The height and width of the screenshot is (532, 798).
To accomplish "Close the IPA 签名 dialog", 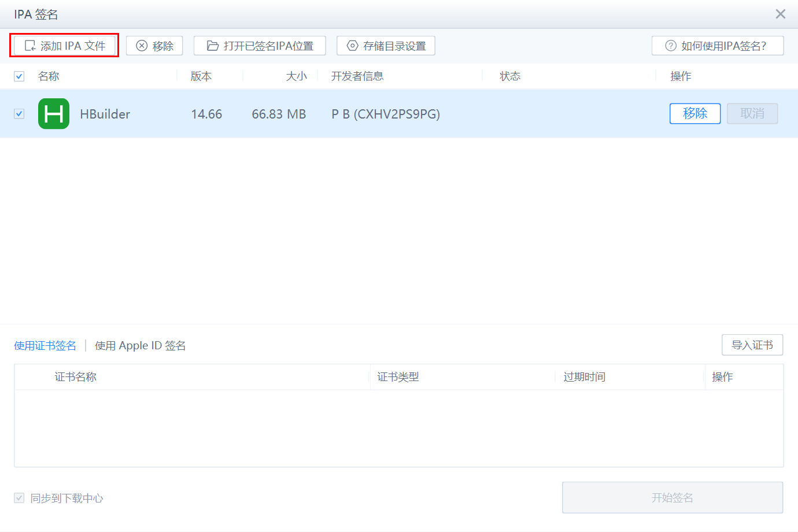I will tap(781, 14).
